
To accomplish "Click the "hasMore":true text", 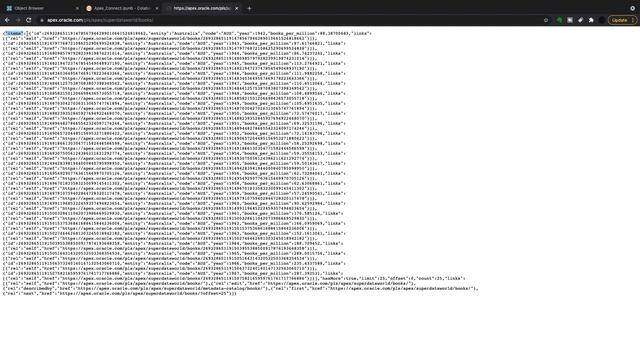I will point(338,278).
